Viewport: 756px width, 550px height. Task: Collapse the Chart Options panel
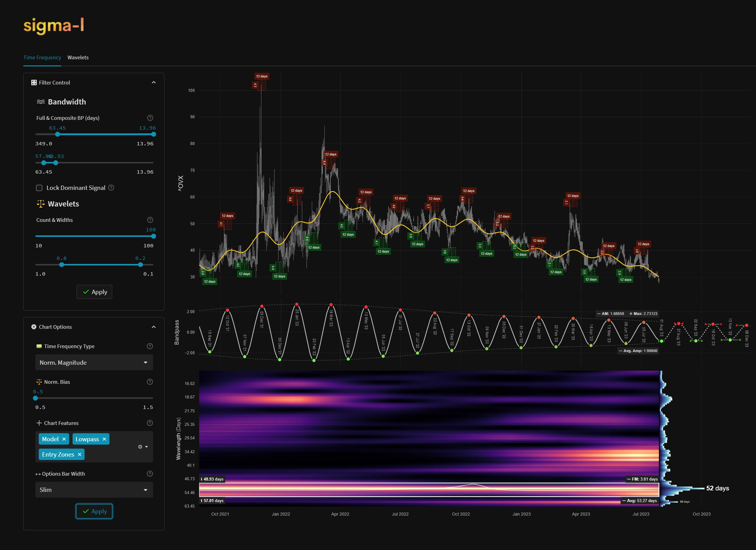pos(154,327)
